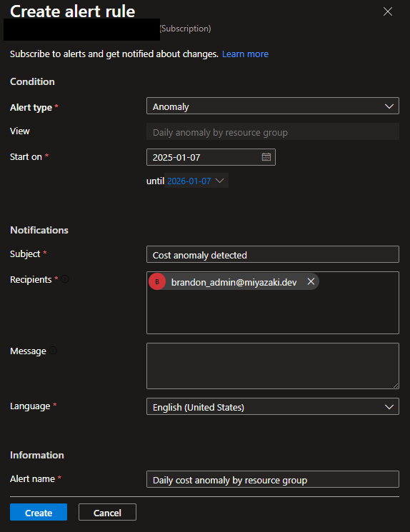Open the Language English (United States) dropdown

coord(273,407)
